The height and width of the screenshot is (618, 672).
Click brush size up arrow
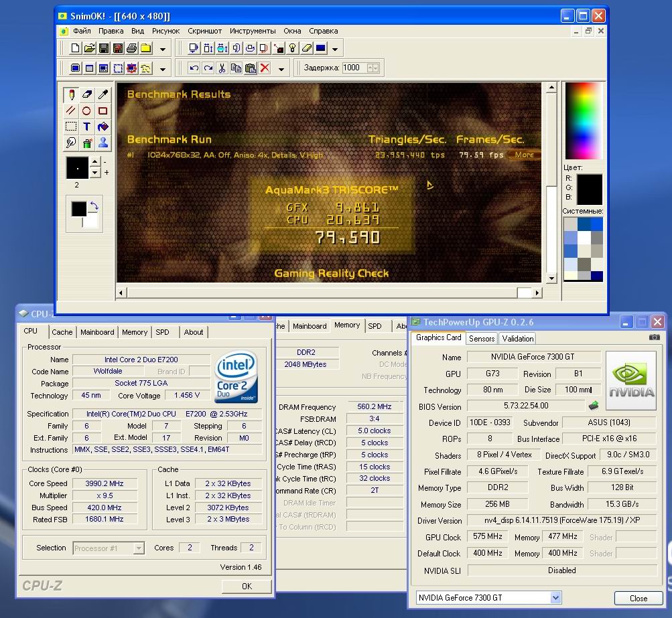point(95,162)
